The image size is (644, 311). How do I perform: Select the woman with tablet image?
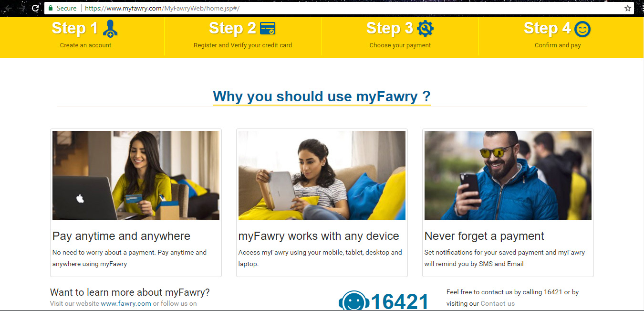322,175
